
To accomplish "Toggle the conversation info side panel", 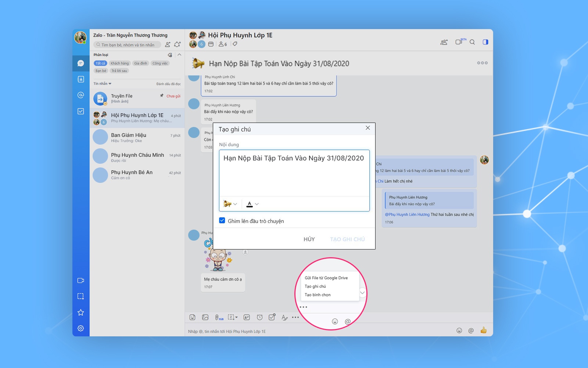I will coord(485,42).
